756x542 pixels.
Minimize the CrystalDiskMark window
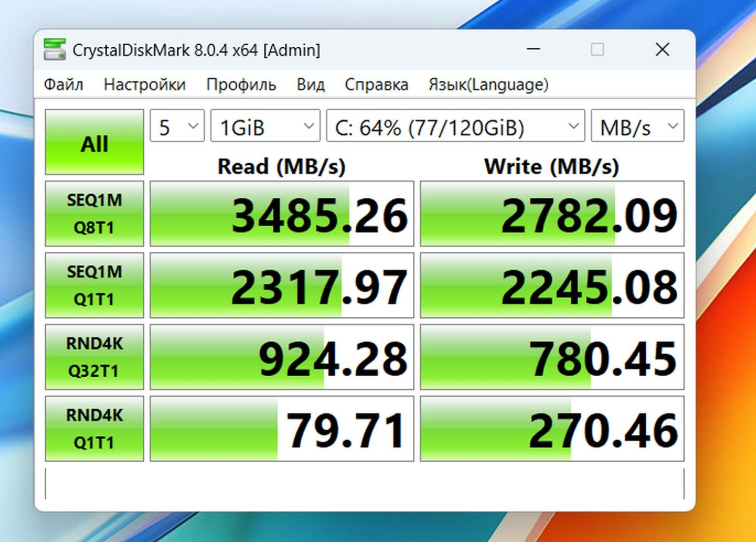coord(534,50)
